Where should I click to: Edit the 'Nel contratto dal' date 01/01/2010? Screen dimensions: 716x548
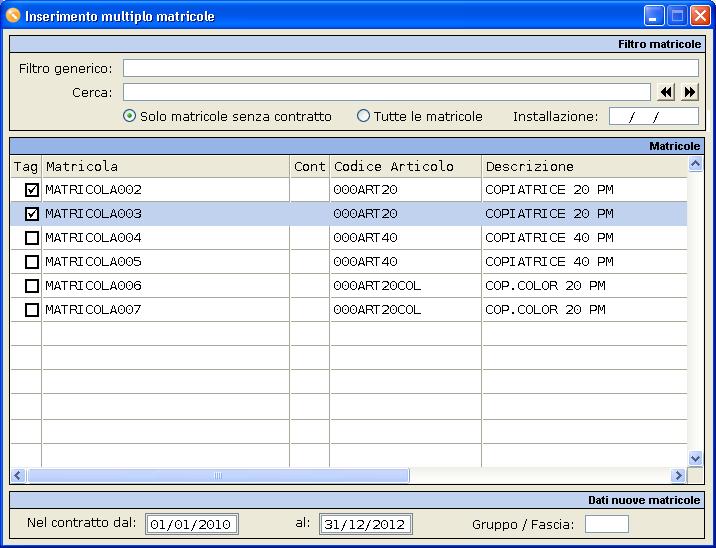pyautogui.click(x=192, y=524)
